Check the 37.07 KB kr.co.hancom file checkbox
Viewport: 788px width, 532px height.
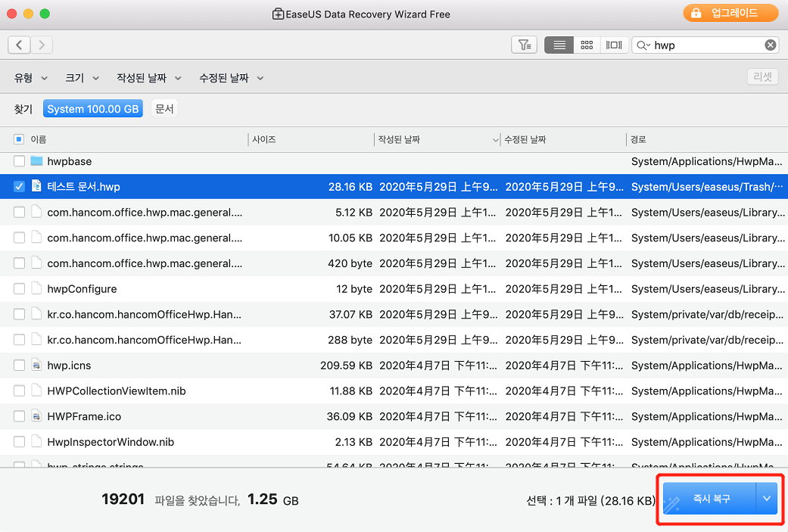[19, 314]
